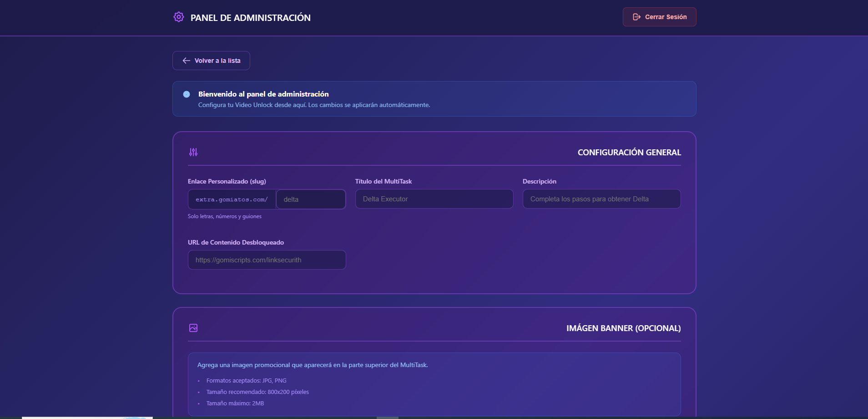
Task: Click 'Tamaño máximo: 2MB' line
Action: (x=235, y=404)
